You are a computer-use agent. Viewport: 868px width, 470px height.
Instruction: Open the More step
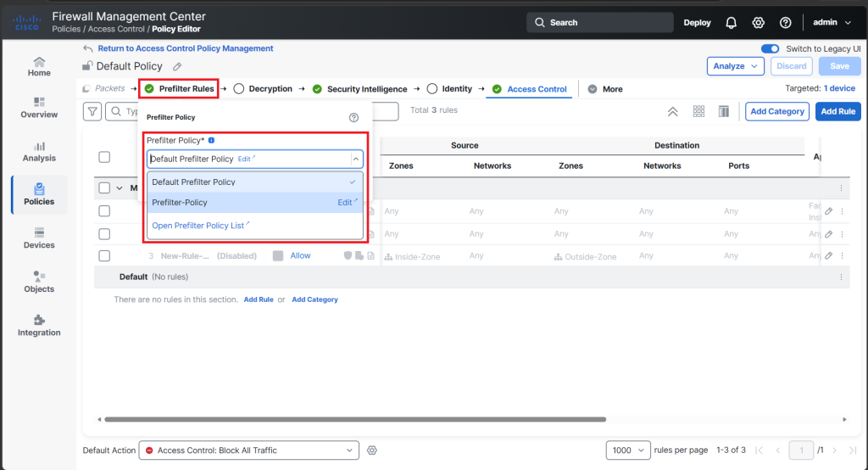click(x=605, y=89)
